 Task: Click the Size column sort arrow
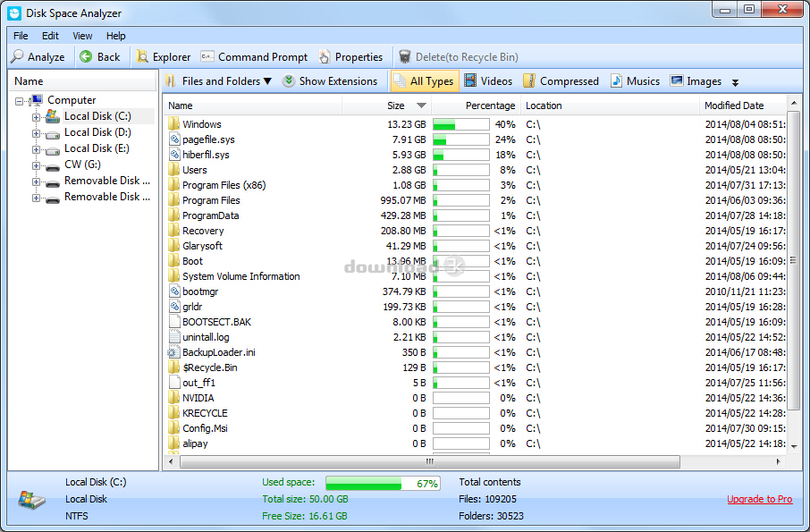421,106
